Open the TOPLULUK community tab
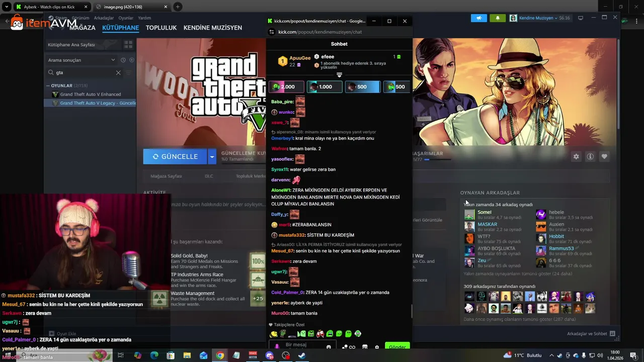The height and width of the screenshot is (362, 644). (161, 28)
